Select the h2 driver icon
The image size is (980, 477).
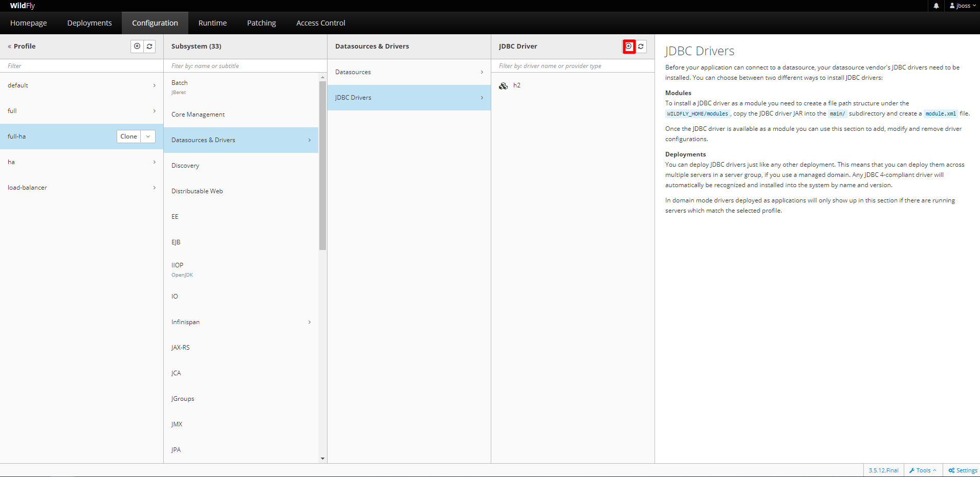point(504,86)
